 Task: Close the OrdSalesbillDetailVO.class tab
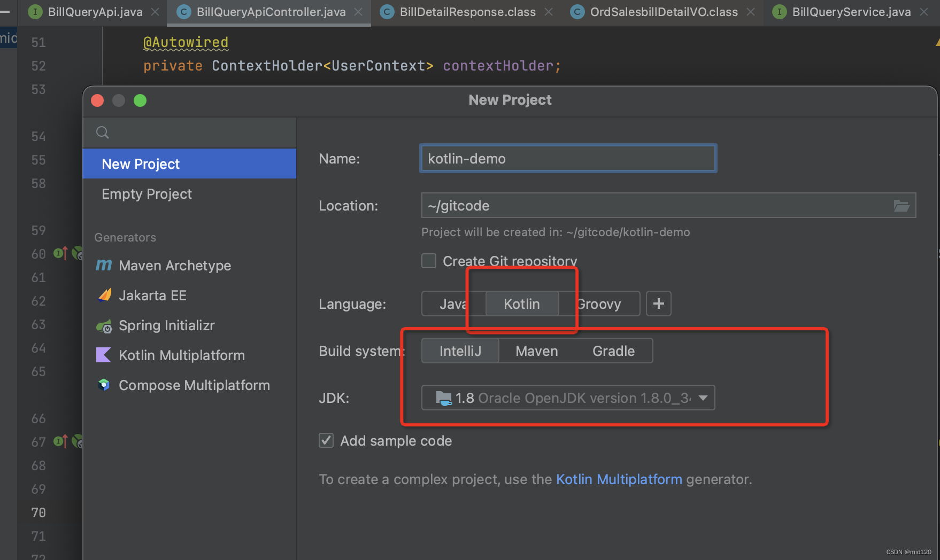[x=751, y=12]
